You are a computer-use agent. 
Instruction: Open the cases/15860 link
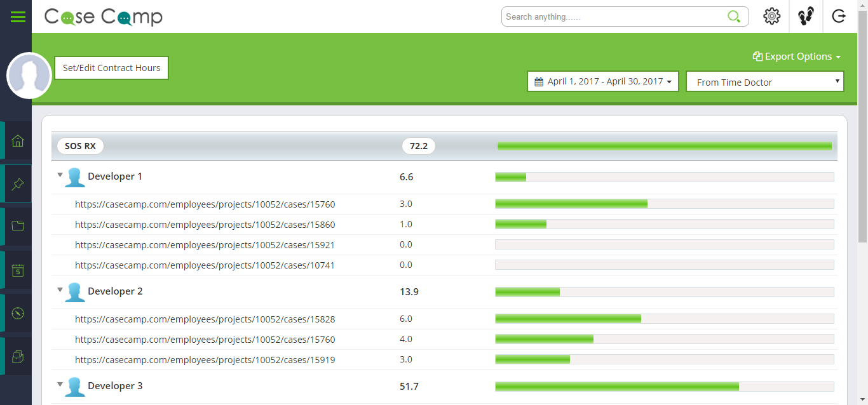tap(205, 225)
